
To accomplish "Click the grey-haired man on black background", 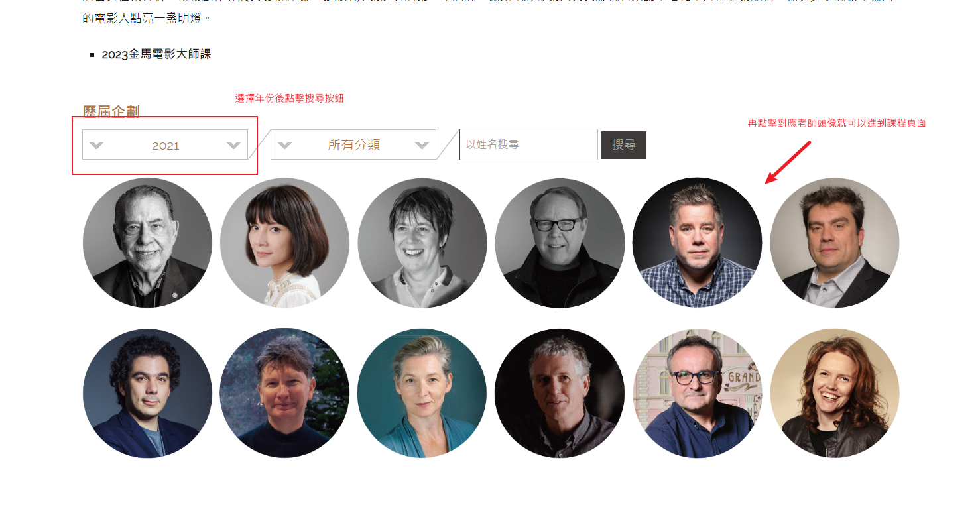I will 560,393.
